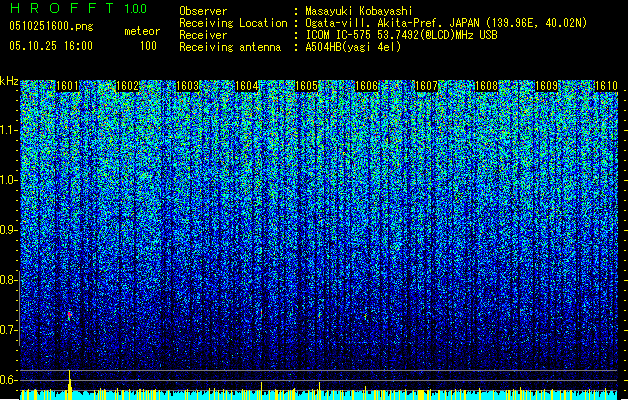629x400 pixels.
Task: Click receiver text ICOM IC-575 53.7492 MHz USB
Action: pos(401,35)
